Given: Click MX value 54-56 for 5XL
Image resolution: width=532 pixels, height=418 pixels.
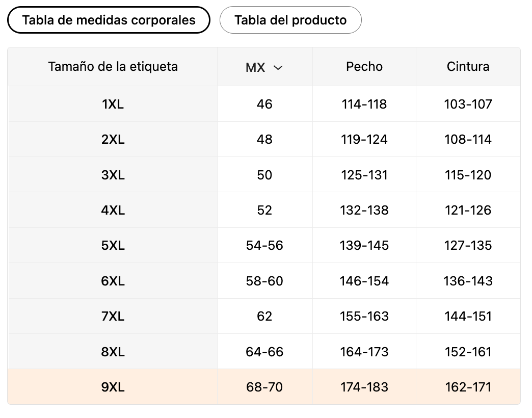Looking at the screenshot, I should (264, 246).
